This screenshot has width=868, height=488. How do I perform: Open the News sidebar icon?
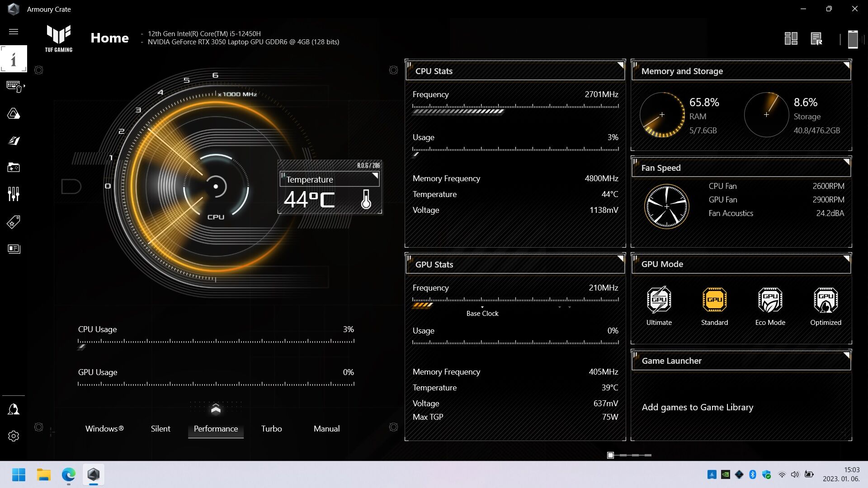pyautogui.click(x=14, y=249)
